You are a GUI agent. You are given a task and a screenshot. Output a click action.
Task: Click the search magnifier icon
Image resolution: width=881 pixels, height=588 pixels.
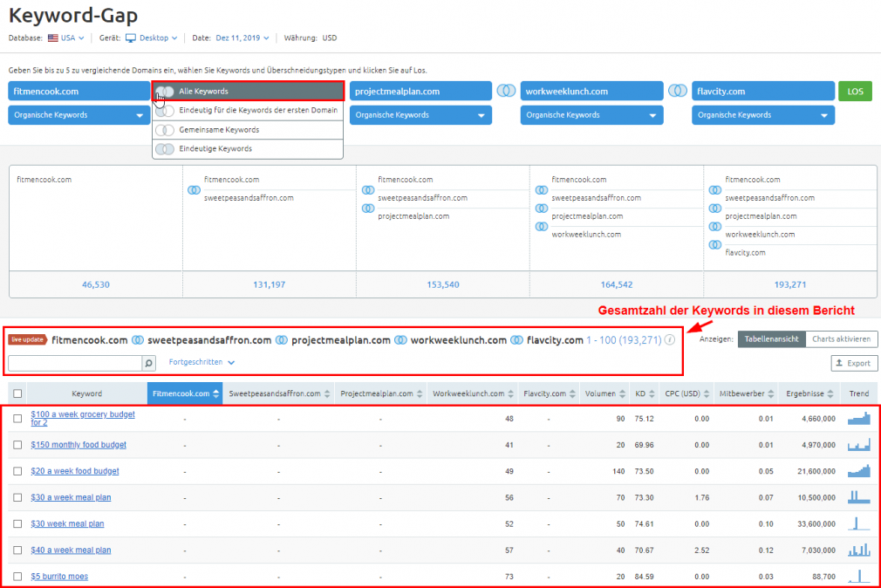[x=149, y=363]
